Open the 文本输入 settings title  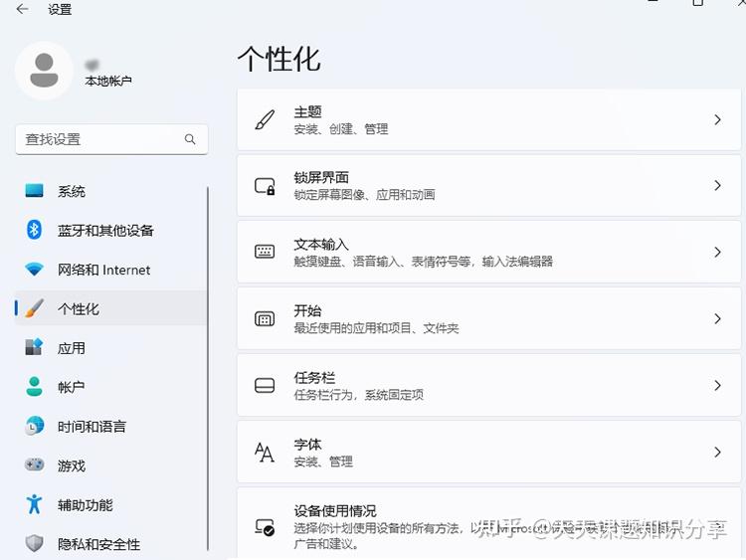(321, 244)
